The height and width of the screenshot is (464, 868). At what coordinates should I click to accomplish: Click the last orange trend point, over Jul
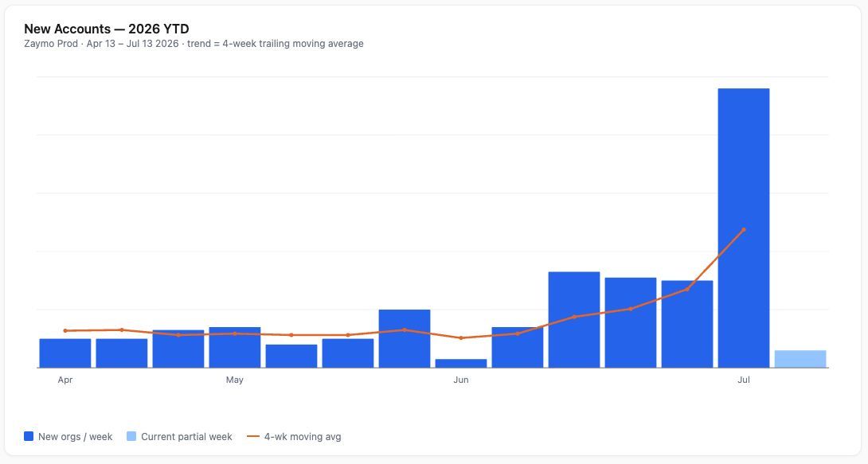[x=744, y=229]
